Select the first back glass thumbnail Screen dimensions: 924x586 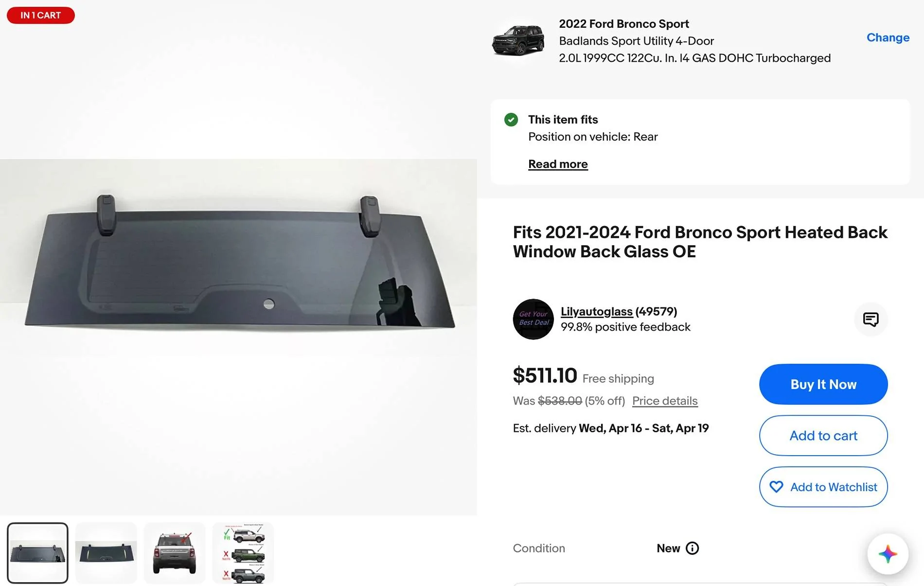pos(37,553)
